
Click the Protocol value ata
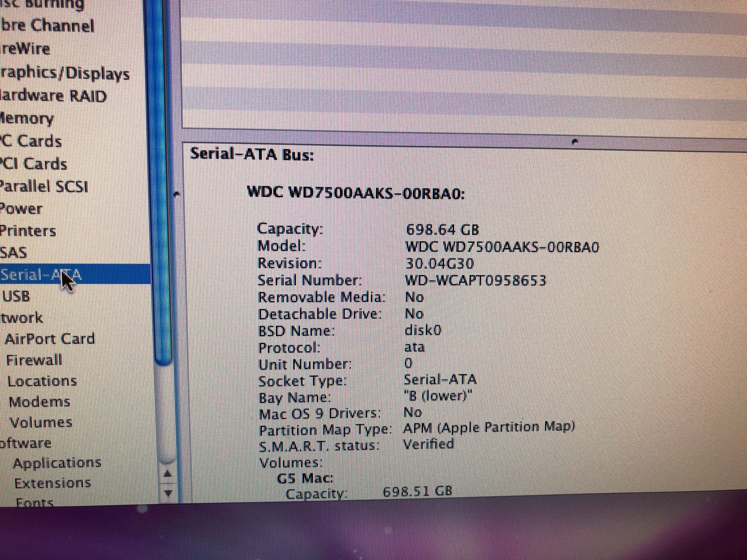click(414, 347)
